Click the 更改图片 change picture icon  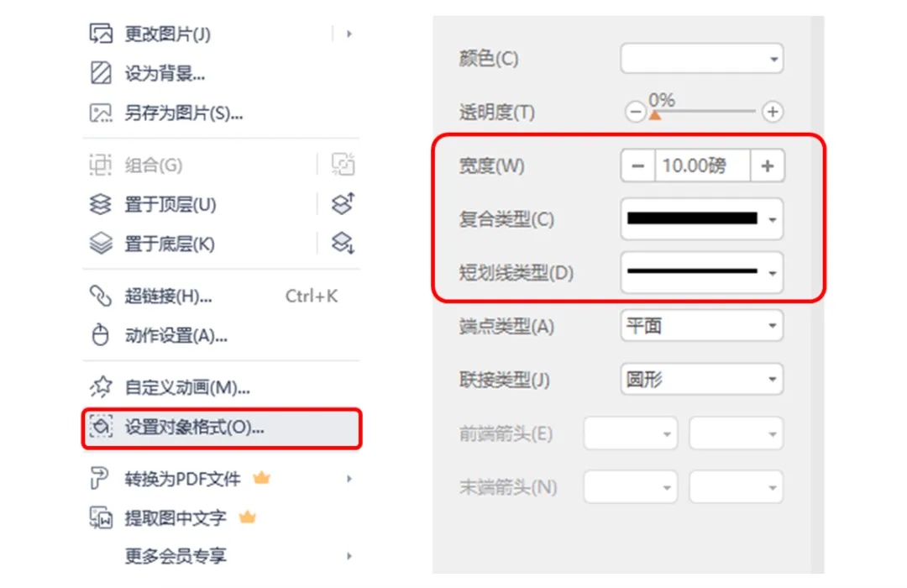coord(101,34)
